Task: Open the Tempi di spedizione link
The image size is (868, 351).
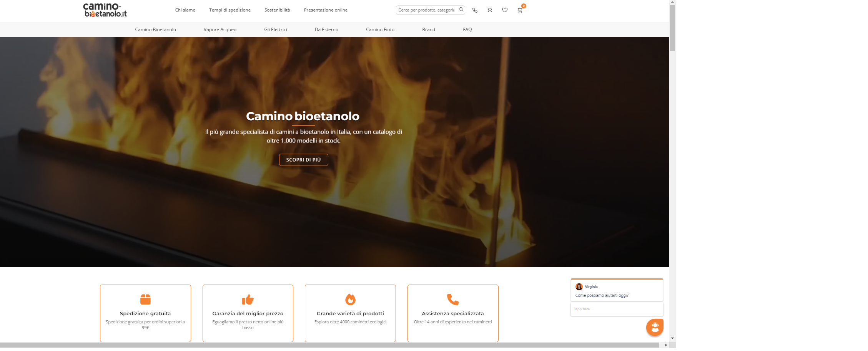Action: (230, 10)
